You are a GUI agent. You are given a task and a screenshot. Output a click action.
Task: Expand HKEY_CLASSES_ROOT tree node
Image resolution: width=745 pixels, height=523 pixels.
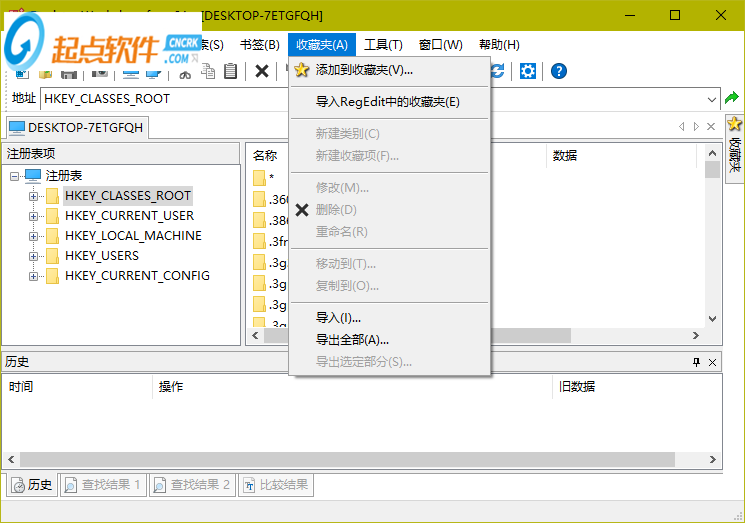pyautogui.click(x=33, y=196)
